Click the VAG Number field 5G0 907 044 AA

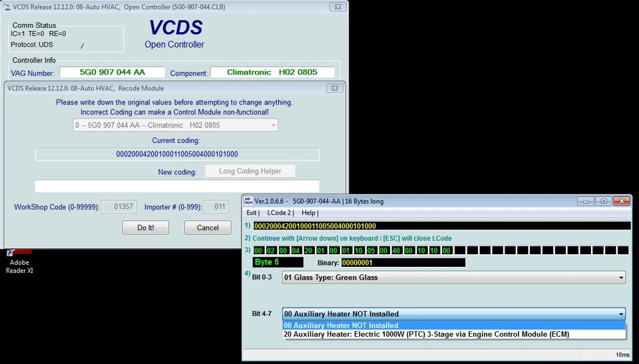(112, 72)
